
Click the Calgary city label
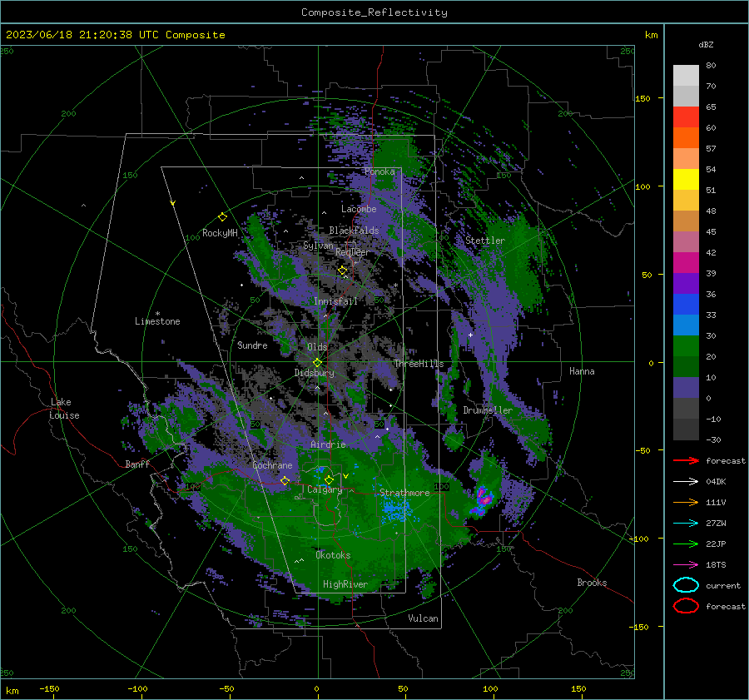(x=325, y=489)
